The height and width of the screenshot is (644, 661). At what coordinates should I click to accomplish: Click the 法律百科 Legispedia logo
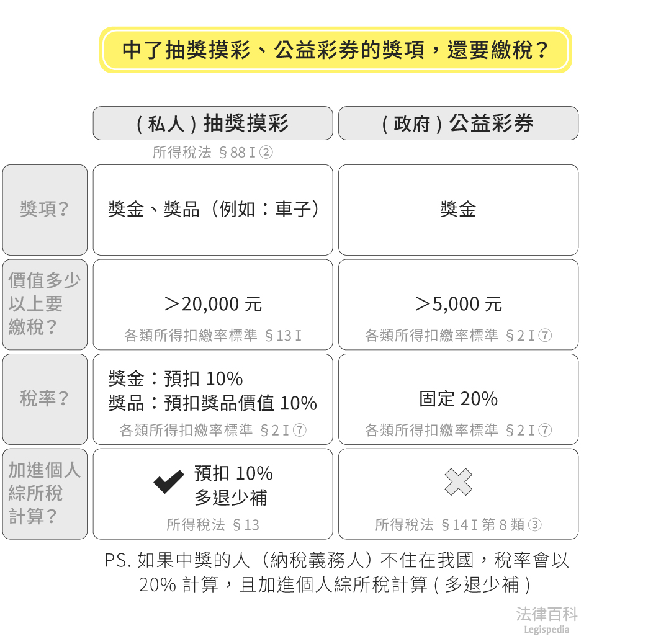(x=546, y=620)
